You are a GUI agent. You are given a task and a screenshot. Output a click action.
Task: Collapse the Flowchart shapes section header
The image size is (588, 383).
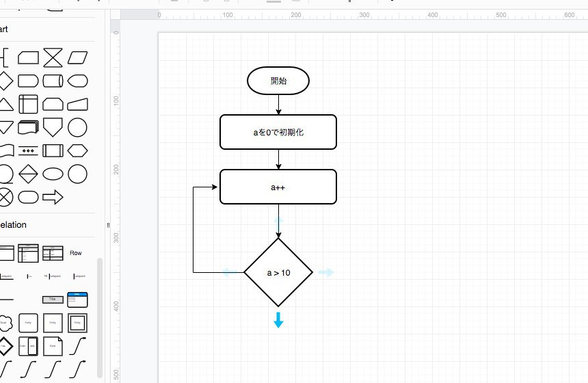[x=47, y=29]
